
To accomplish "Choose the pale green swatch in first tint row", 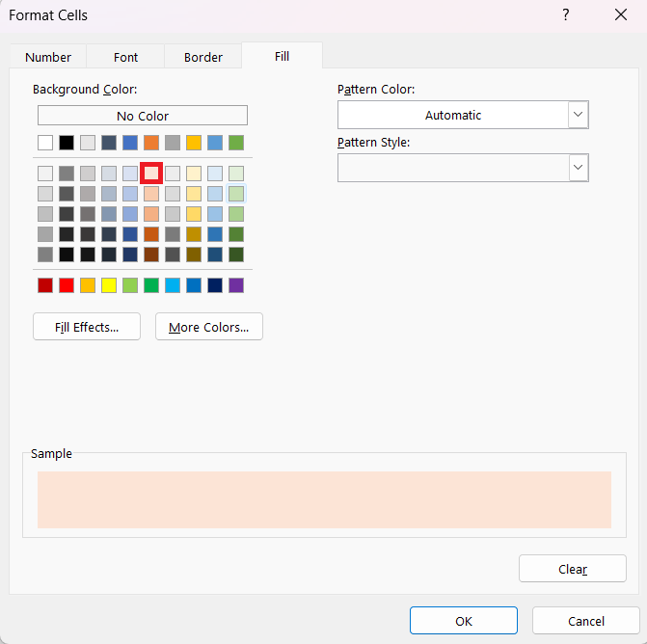I will pos(236,174).
